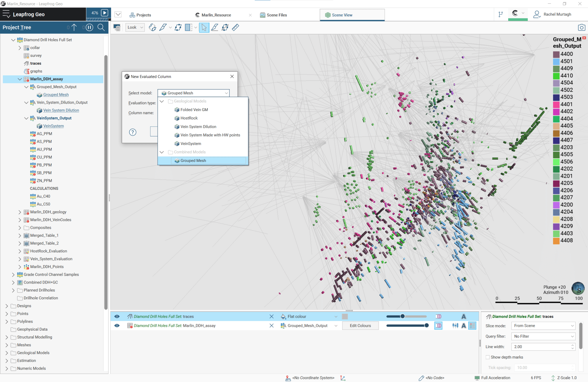This screenshot has height=382, width=588.
Task: Click the coordinate system axes icon
Action: 343,378
